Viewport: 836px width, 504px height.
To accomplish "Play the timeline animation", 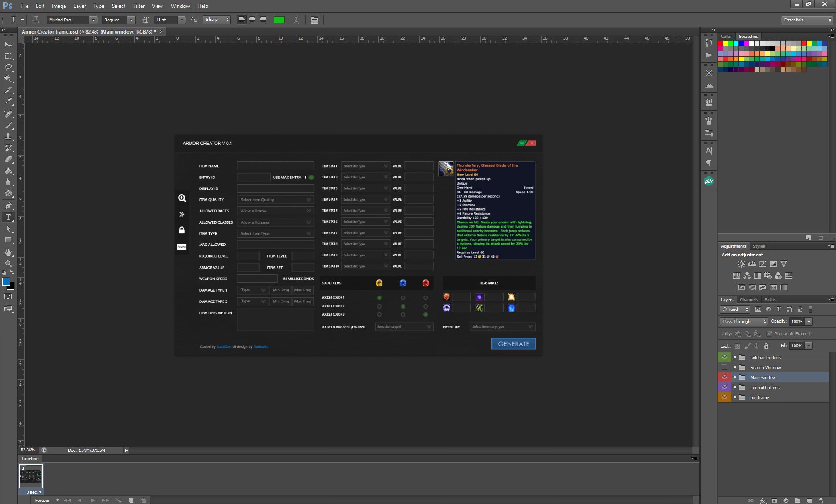I will (x=92, y=501).
